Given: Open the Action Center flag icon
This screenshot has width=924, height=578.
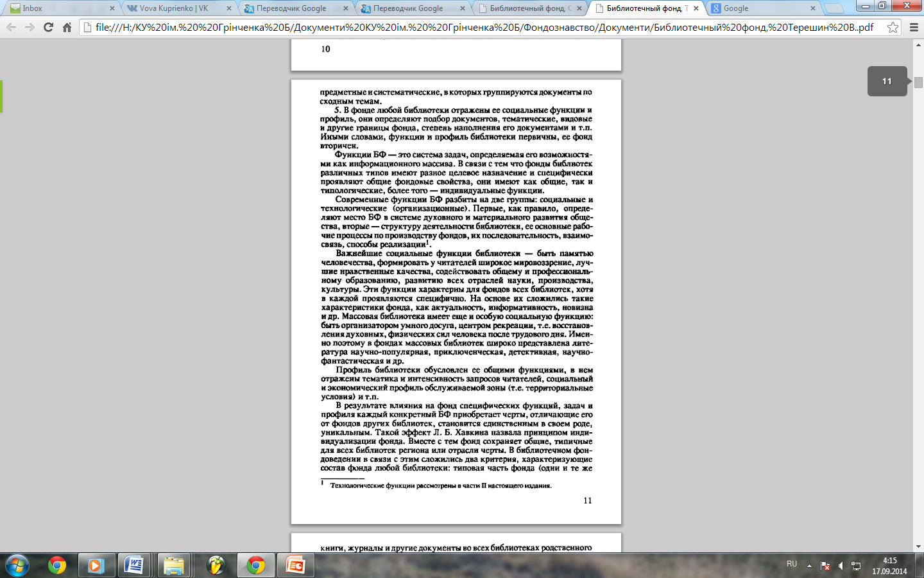Looking at the screenshot, I should click(x=825, y=566).
